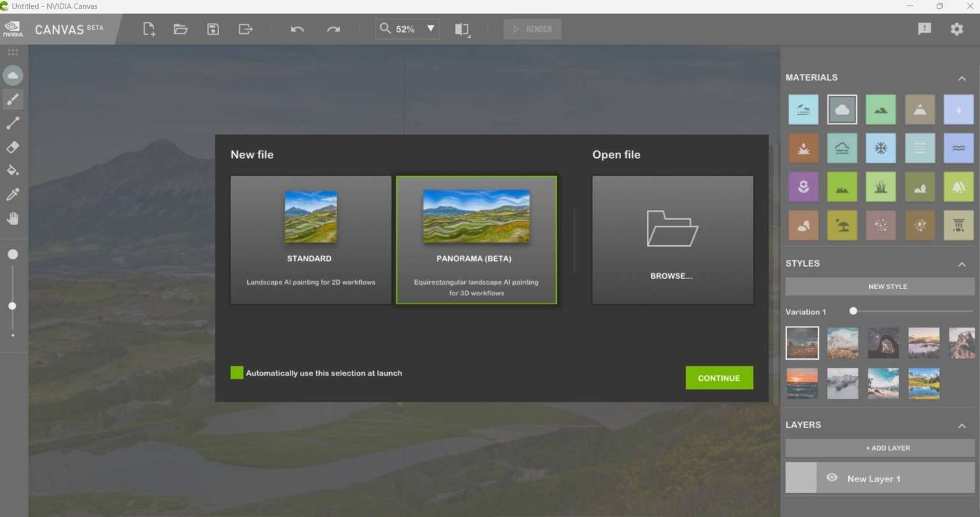The height and width of the screenshot is (517, 980).
Task: Open the feedback icon in the toolbar
Action: (925, 29)
